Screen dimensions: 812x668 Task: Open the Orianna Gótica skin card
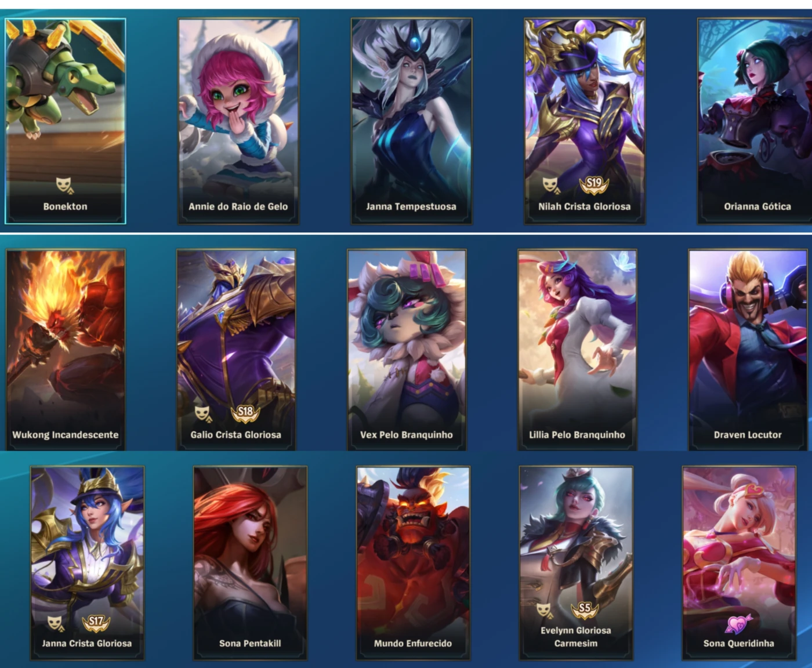(755, 121)
